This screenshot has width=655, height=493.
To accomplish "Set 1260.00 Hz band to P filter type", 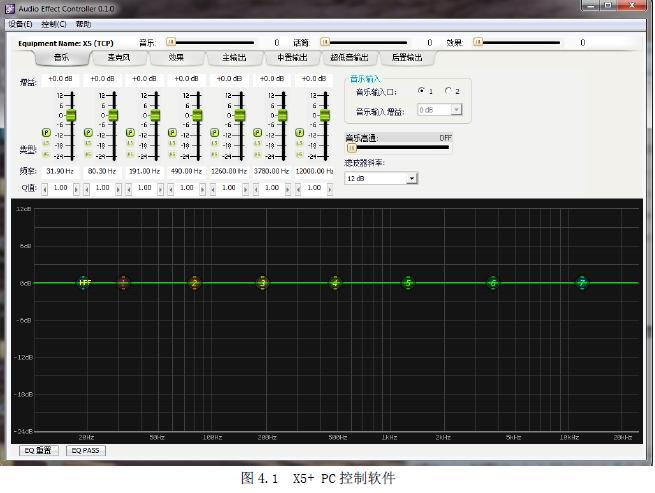I will tap(214, 133).
